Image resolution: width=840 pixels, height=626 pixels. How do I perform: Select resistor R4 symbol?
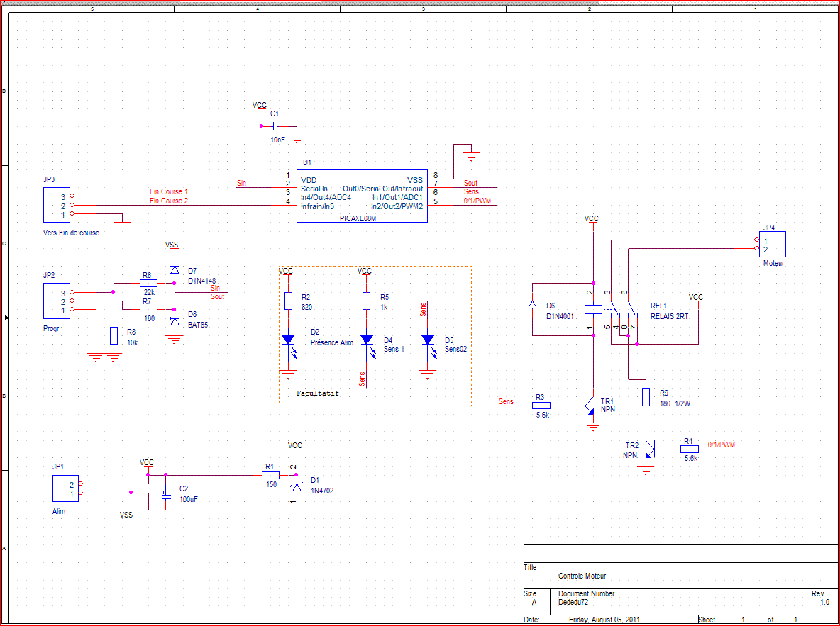690,449
